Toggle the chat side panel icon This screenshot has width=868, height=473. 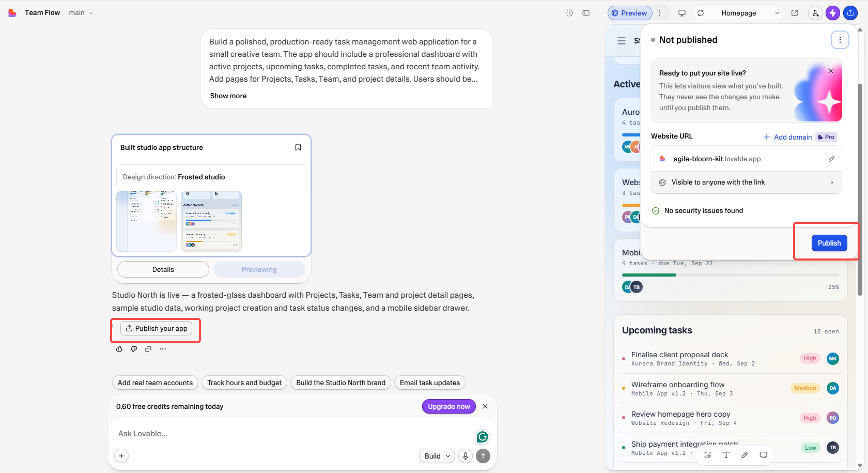[586, 13]
